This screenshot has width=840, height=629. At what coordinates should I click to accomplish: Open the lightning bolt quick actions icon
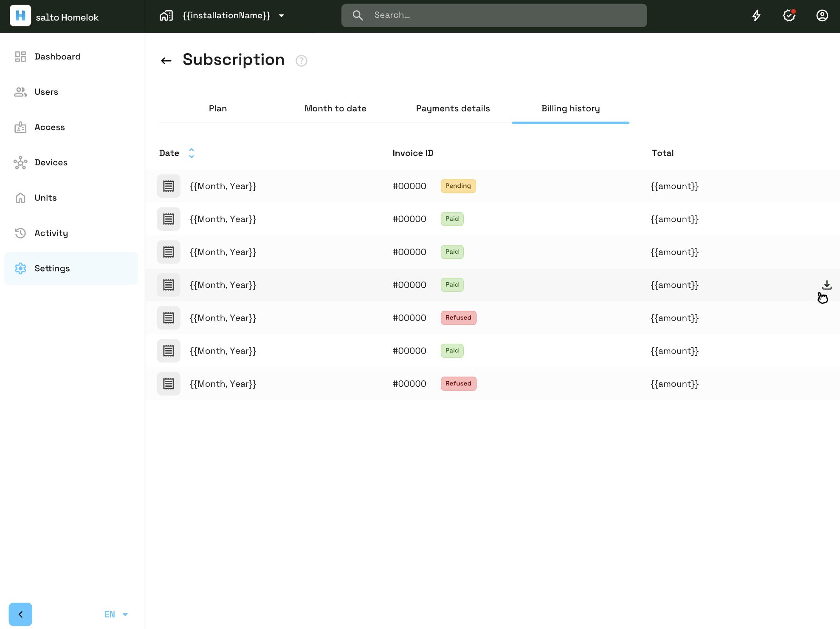pos(756,16)
